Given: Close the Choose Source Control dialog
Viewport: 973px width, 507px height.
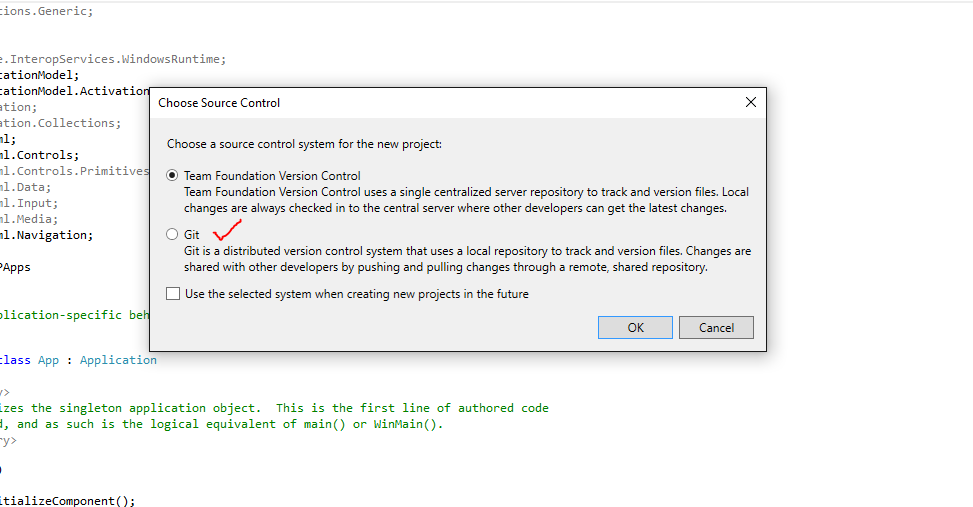Looking at the screenshot, I should (x=751, y=102).
